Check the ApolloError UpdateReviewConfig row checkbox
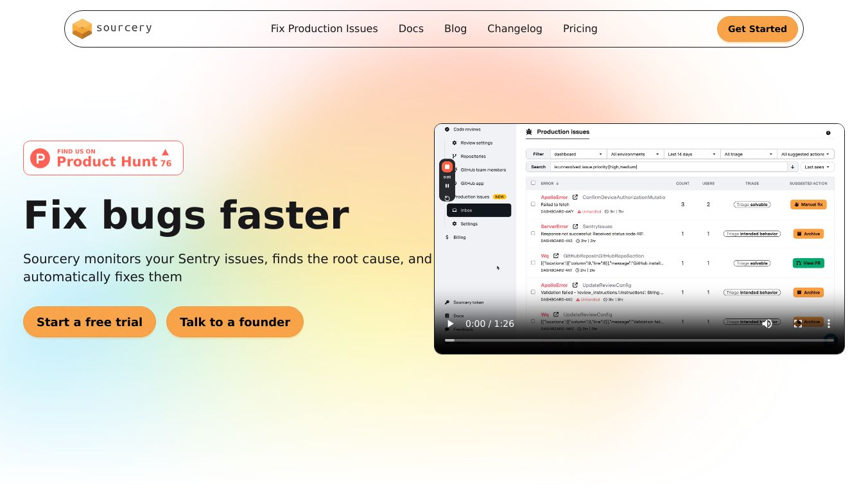 tap(533, 292)
